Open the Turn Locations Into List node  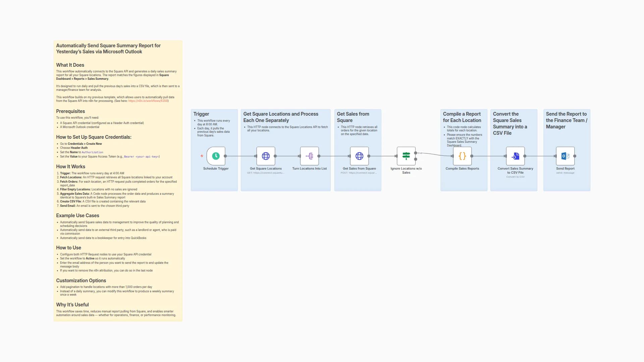pos(310,156)
